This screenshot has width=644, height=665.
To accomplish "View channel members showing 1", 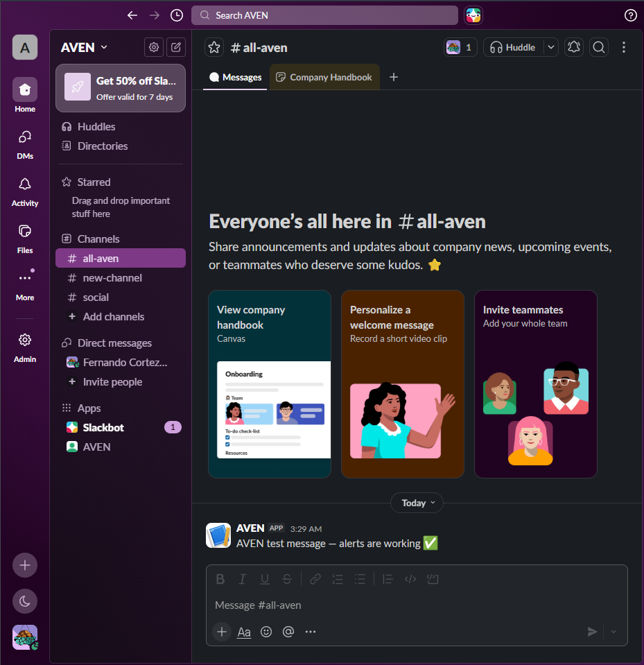I will [460, 47].
